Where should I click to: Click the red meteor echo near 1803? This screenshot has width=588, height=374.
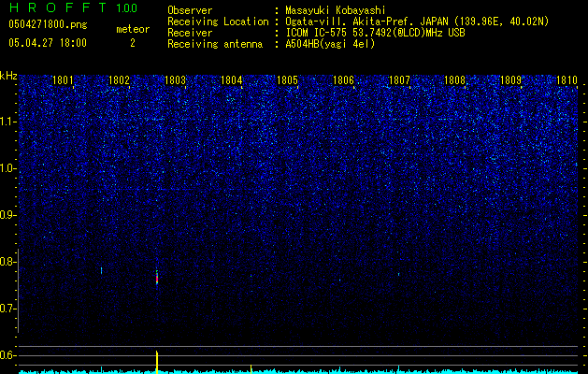coord(157,279)
